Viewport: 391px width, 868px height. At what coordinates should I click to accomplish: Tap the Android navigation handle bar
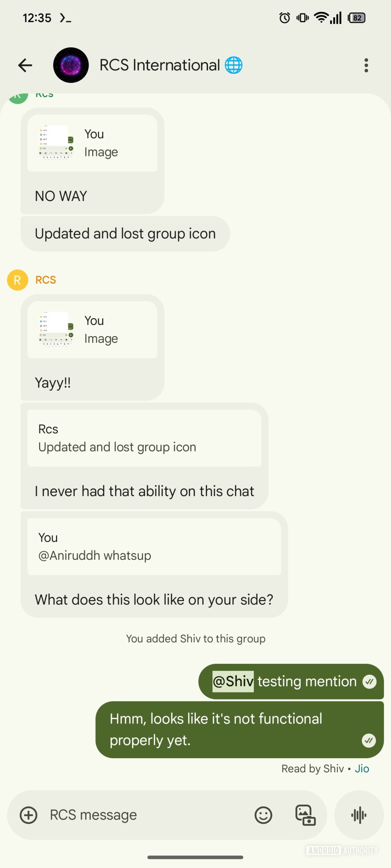[195, 857]
